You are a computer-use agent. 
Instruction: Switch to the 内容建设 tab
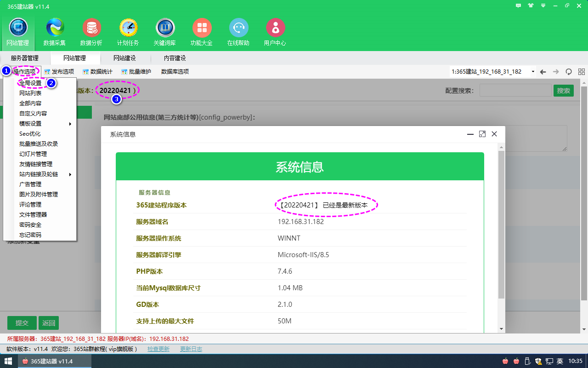pos(175,58)
